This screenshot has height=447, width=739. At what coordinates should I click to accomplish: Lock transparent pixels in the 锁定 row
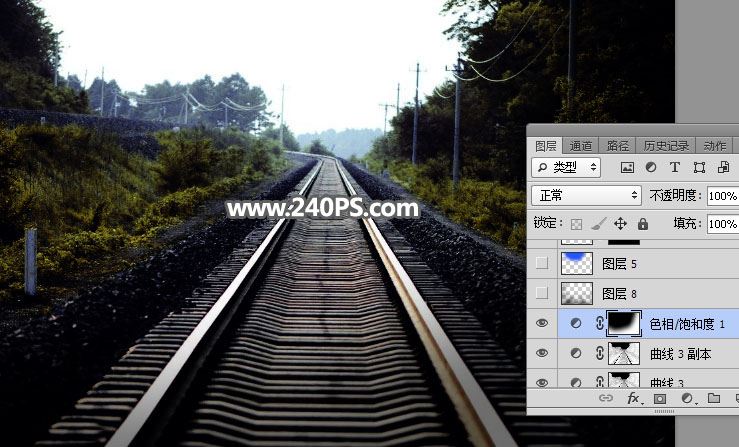pos(576,224)
